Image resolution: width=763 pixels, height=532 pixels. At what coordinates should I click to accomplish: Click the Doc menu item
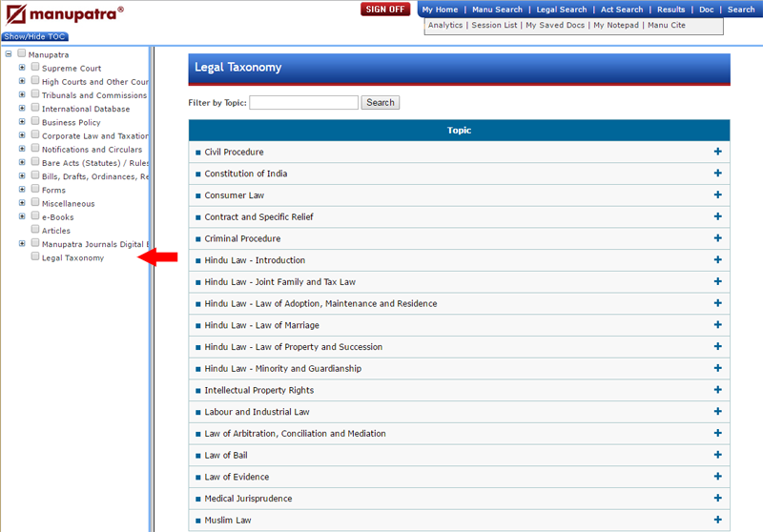click(706, 10)
